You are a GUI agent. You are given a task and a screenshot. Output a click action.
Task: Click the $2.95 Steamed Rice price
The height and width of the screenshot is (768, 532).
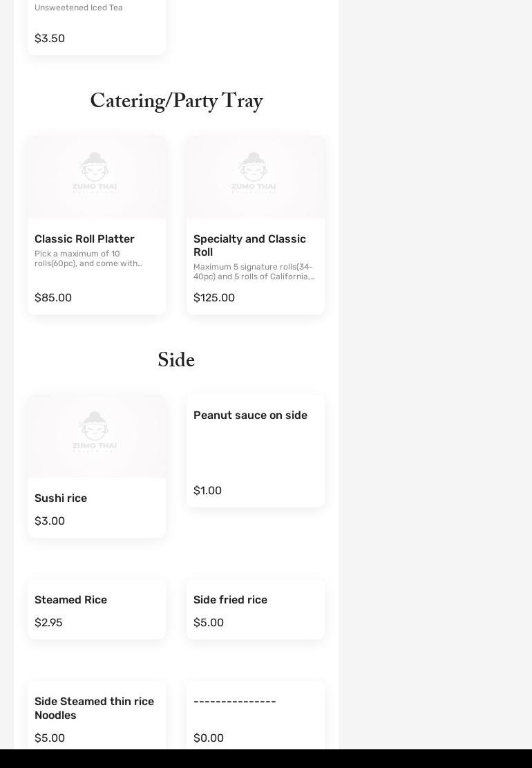pos(48,623)
